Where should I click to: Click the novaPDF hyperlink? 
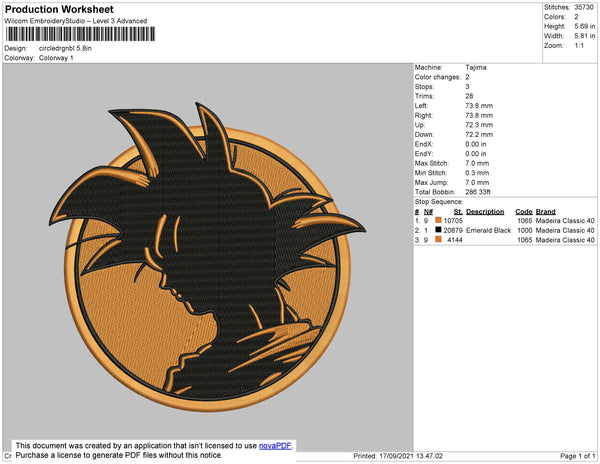pyautogui.click(x=275, y=446)
